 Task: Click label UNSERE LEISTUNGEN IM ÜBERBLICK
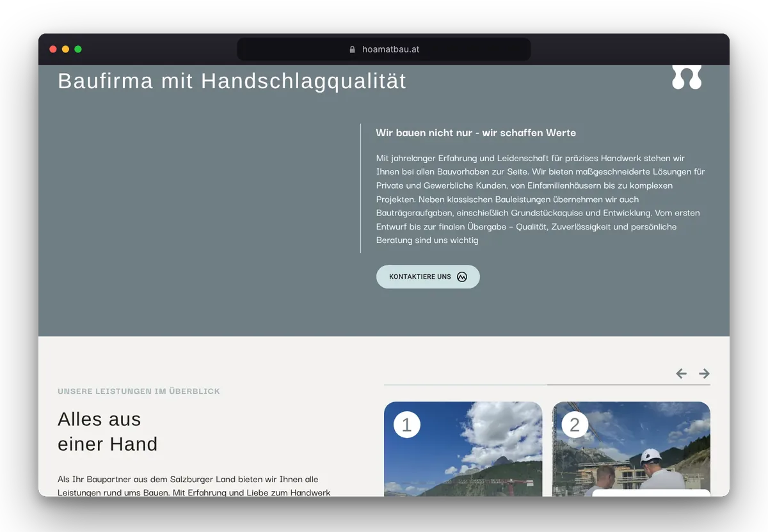click(x=139, y=391)
